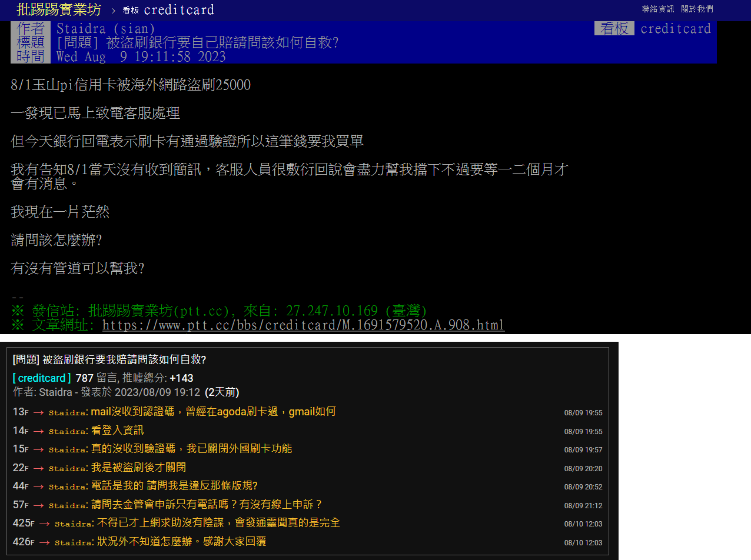Go to the 關於我們 page
The width and height of the screenshot is (751, 560).
(x=697, y=9)
